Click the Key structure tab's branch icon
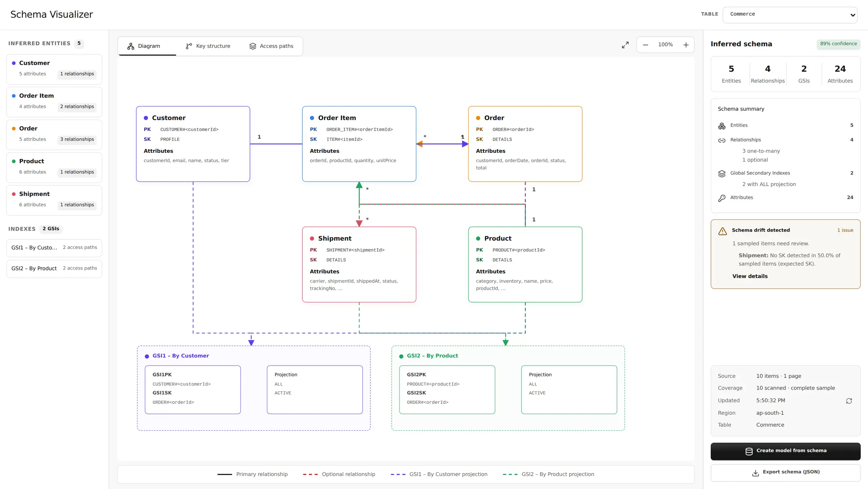Image resolution: width=868 pixels, height=489 pixels. point(189,46)
